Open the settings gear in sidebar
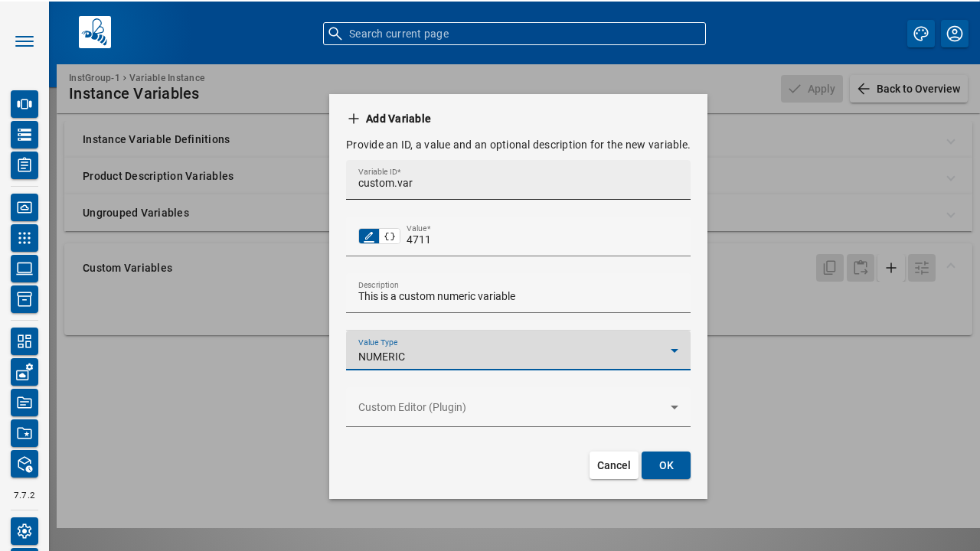The width and height of the screenshot is (980, 551). pos(24,531)
